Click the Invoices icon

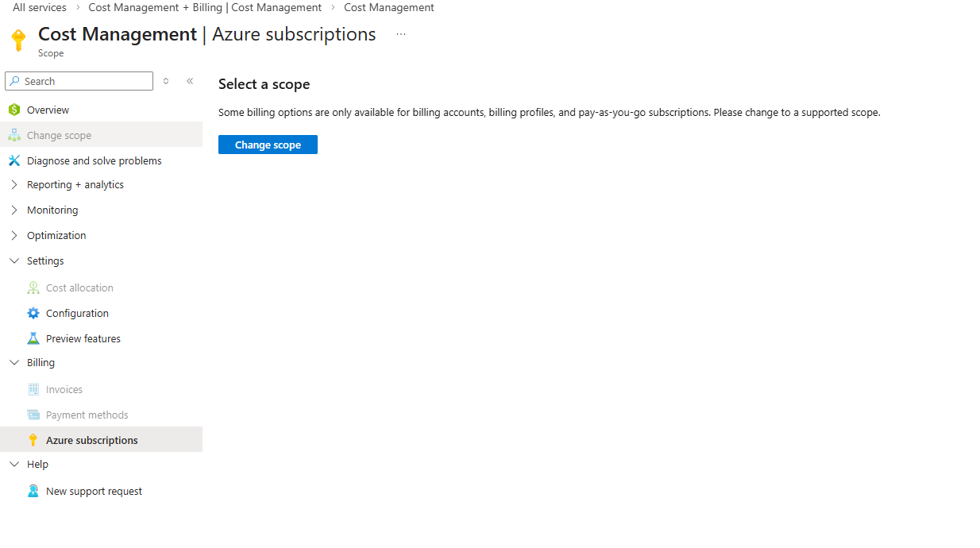33,389
